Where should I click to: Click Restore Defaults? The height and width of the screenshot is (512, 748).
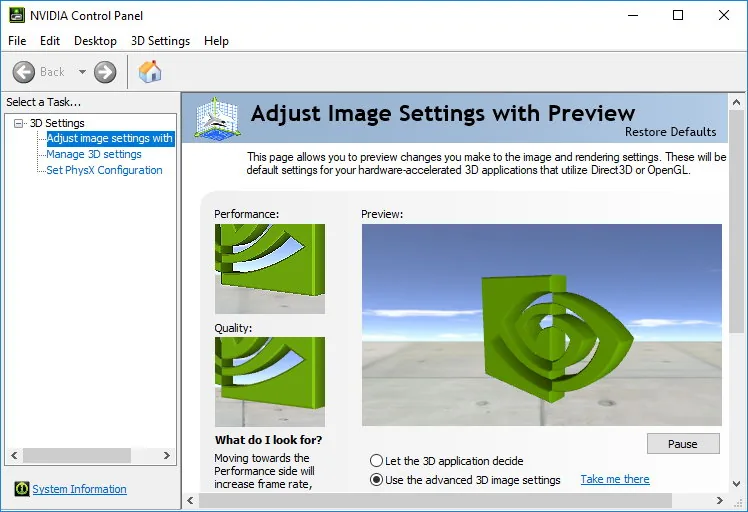point(670,132)
